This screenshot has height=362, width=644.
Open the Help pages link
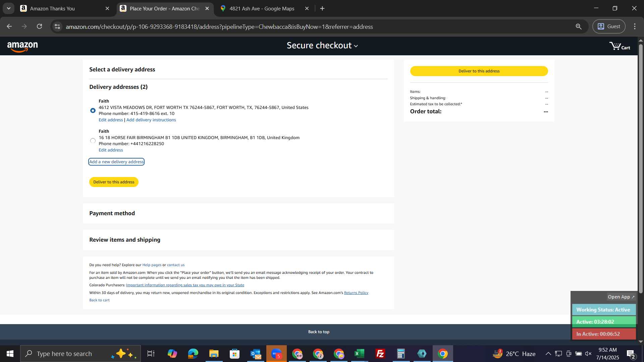(152, 265)
